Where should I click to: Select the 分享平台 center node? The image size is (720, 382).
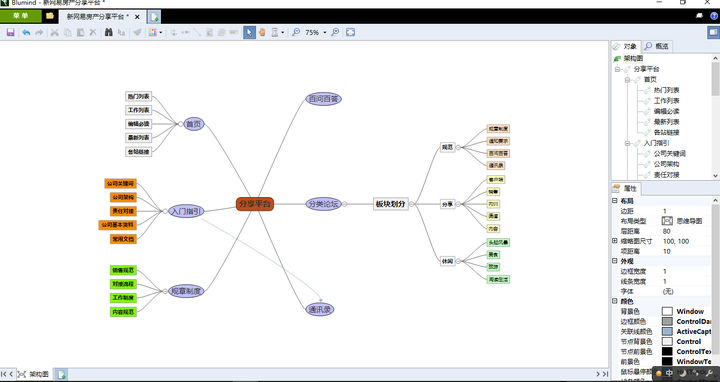pyautogui.click(x=255, y=204)
